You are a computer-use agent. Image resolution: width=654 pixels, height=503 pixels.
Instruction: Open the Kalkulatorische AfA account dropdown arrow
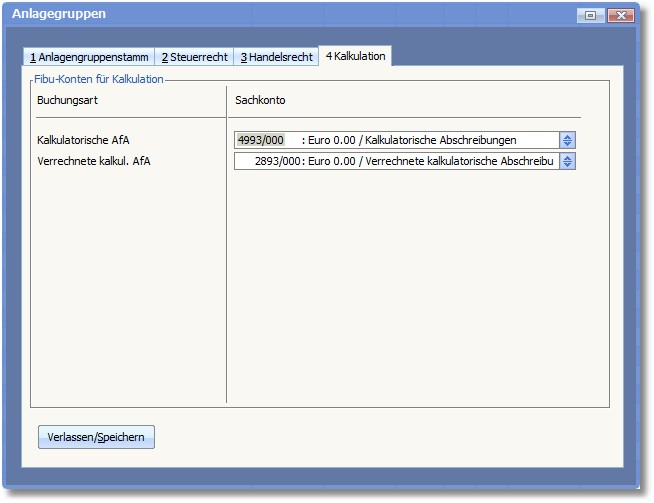(x=567, y=140)
